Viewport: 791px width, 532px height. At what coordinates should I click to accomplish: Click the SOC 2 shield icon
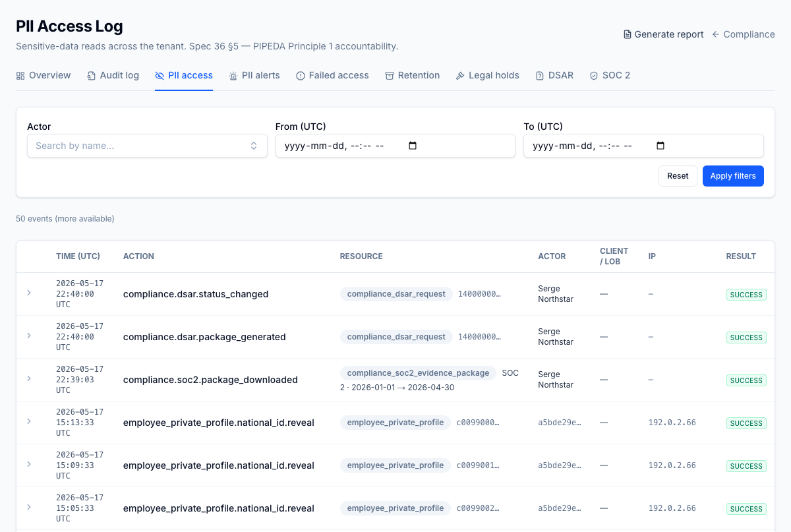click(x=594, y=76)
